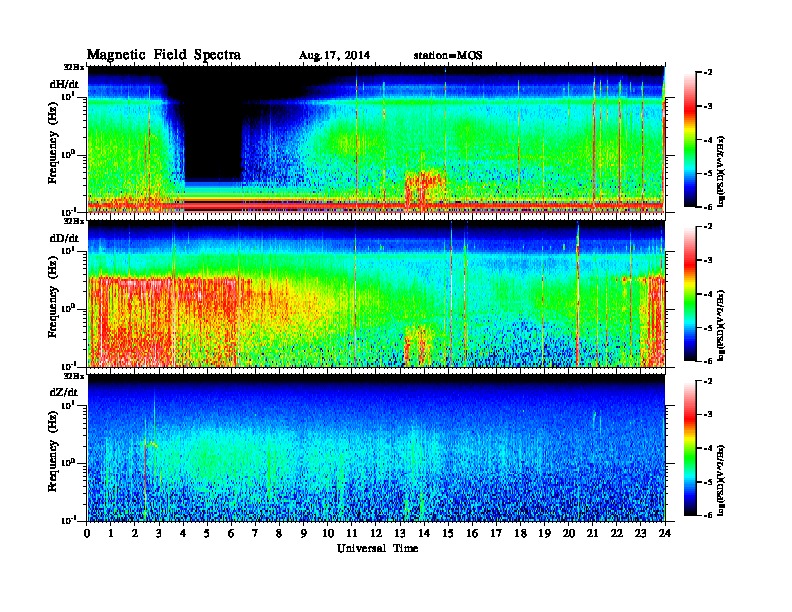This screenshot has width=792, height=612.
Task: Click the "-2" value on dH/dt color scale
Action: 708,73
